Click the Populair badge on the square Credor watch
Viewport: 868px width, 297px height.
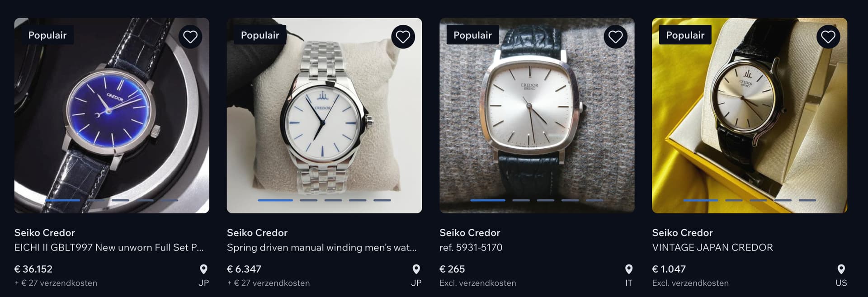(472, 35)
